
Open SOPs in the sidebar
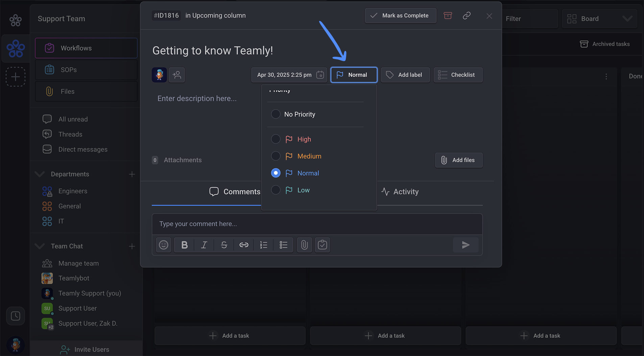point(86,70)
